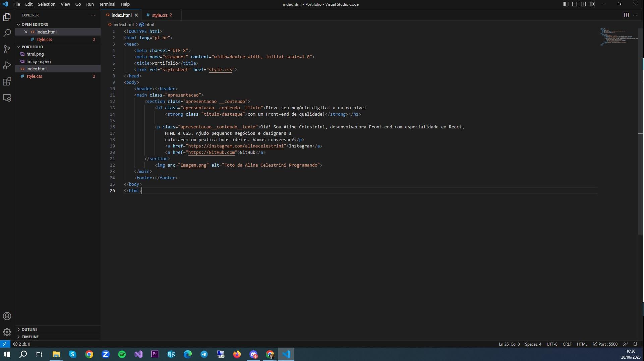Click the editor vertical scrollbar
Screen dimensions: 644x361
tap(640, 132)
